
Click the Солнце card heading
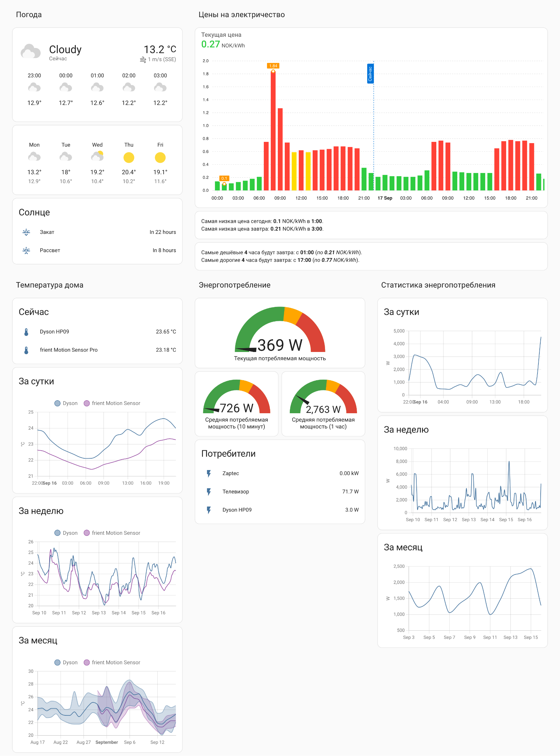pos(34,212)
